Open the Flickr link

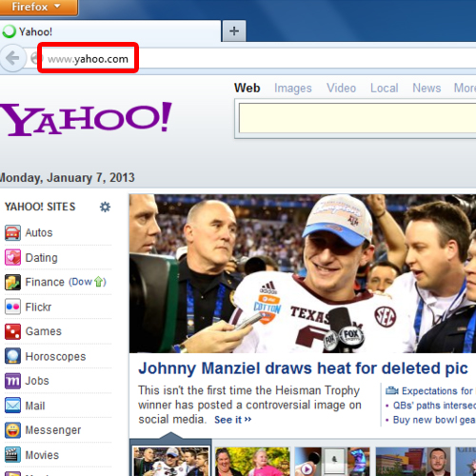38,307
